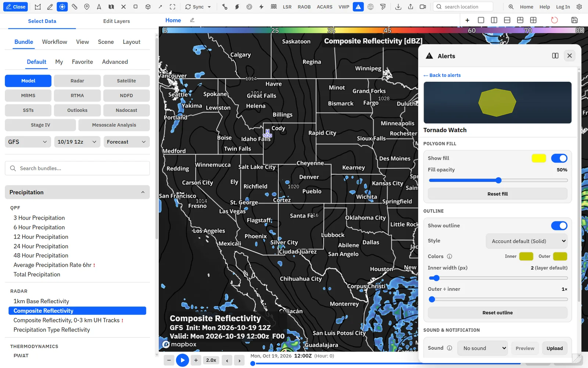Collapse the Precipitation section

(x=77, y=192)
